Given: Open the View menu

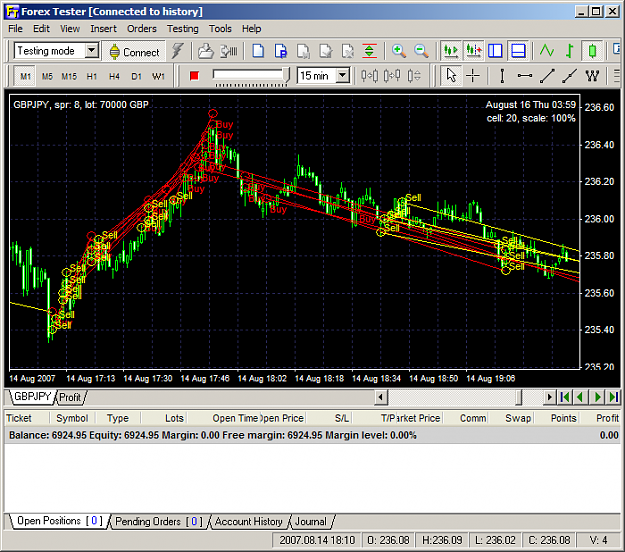Looking at the screenshot, I should 70,29.
